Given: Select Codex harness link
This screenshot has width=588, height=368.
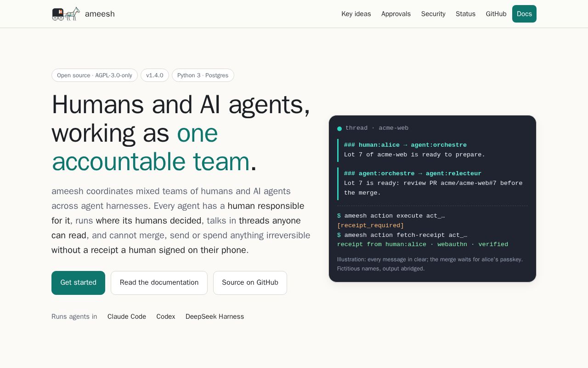Looking at the screenshot, I should (x=166, y=316).
